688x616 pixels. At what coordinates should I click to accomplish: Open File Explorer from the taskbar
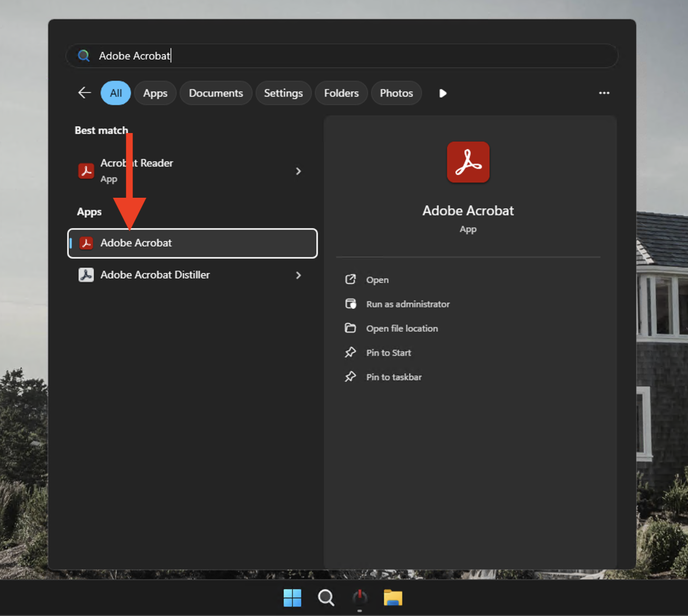[x=393, y=598]
